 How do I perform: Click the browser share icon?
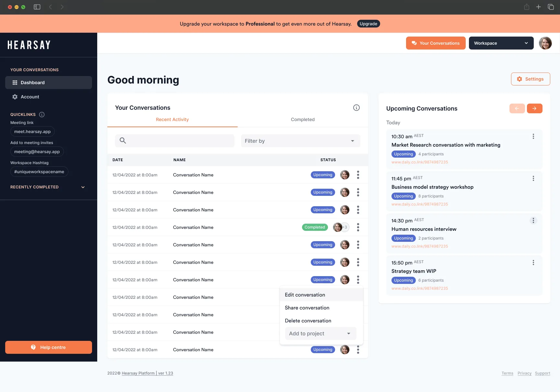click(527, 7)
